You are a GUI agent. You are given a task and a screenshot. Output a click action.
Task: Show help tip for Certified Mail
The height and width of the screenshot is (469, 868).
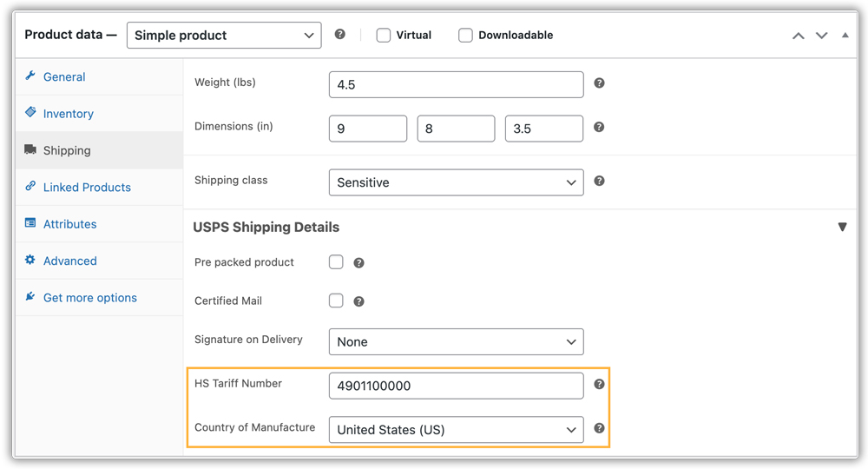pos(358,301)
